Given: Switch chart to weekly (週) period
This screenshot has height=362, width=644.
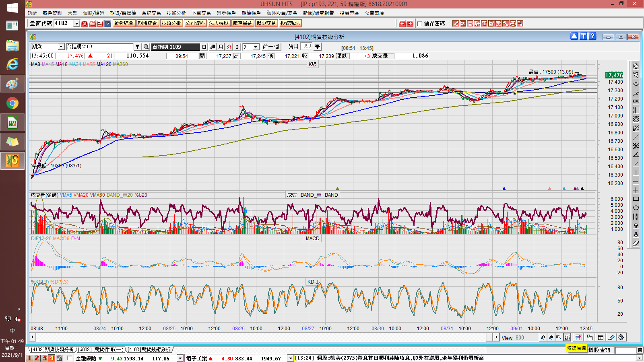Looking at the screenshot, I should [x=213, y=47].
